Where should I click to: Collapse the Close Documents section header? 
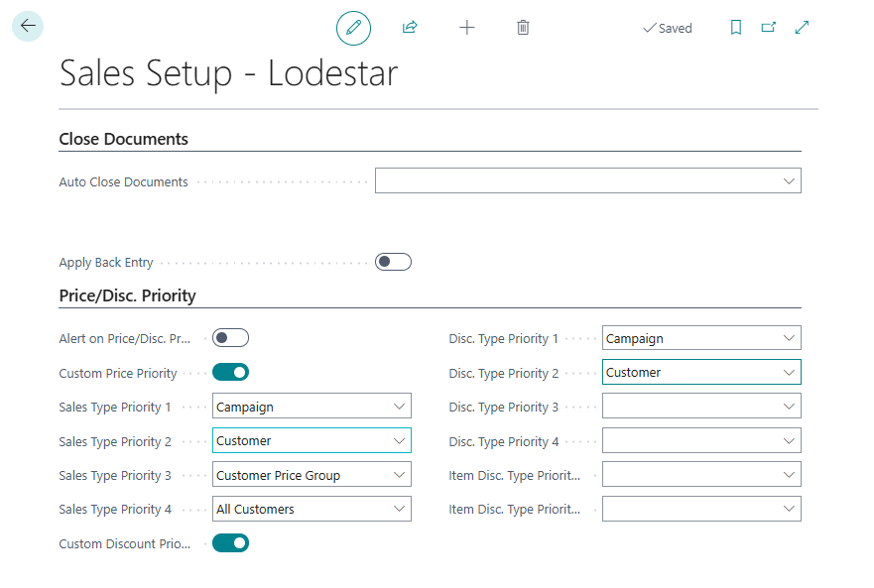click(124, 139)
